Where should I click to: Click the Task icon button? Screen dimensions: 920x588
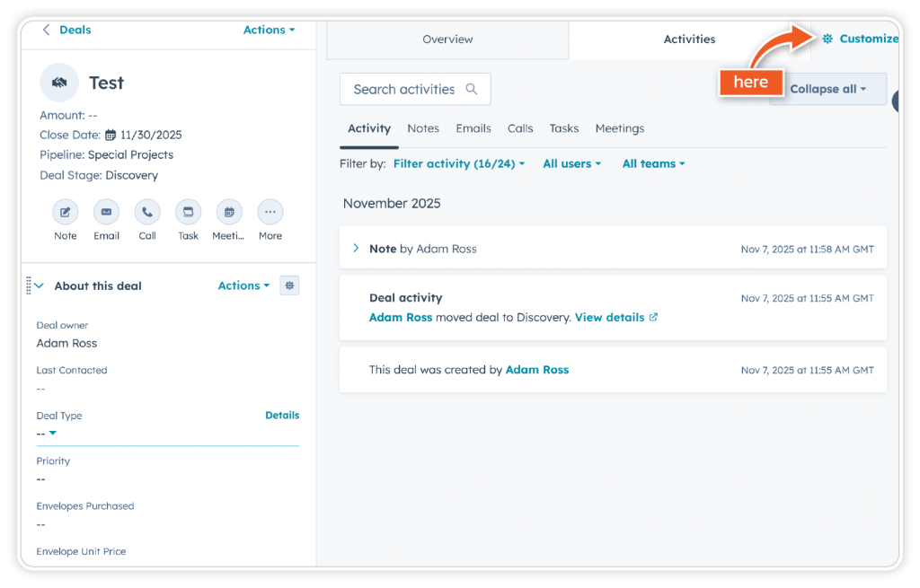(188, 213)
